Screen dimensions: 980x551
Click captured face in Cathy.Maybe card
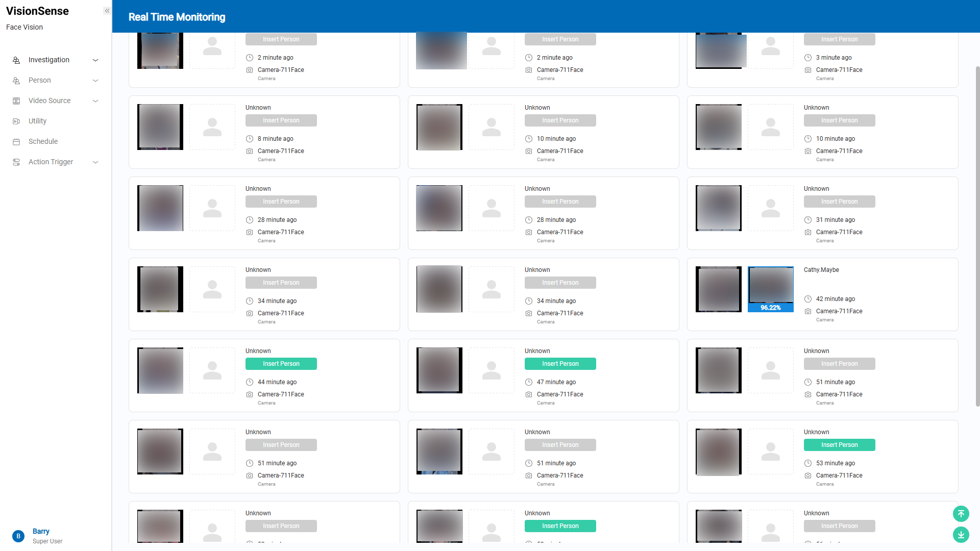point(718,289)
